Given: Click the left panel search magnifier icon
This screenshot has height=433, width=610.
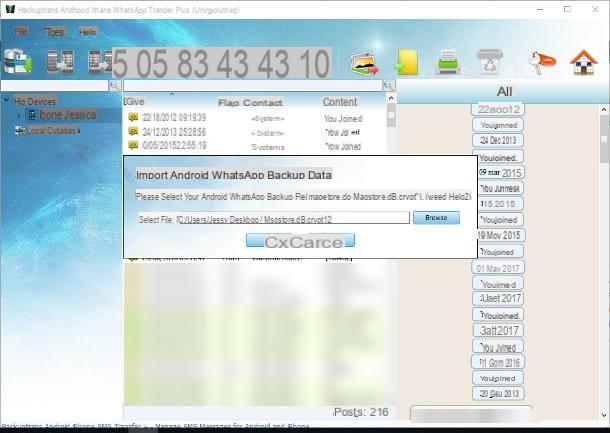Looking at the screenshot, I should click(115, 86).
